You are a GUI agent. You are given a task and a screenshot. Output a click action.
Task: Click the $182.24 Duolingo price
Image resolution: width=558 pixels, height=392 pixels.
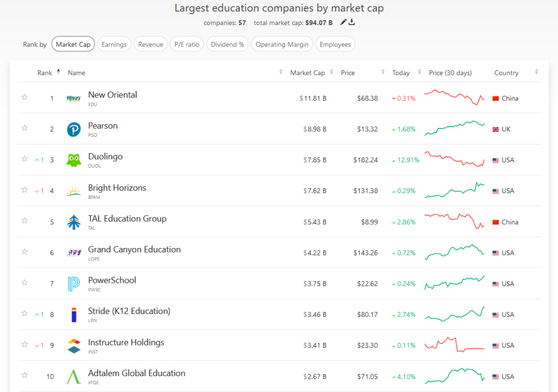[x=366, y=160]
